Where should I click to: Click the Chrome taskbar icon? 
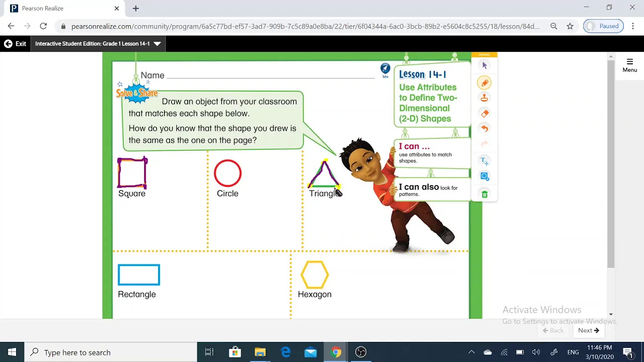336,352
